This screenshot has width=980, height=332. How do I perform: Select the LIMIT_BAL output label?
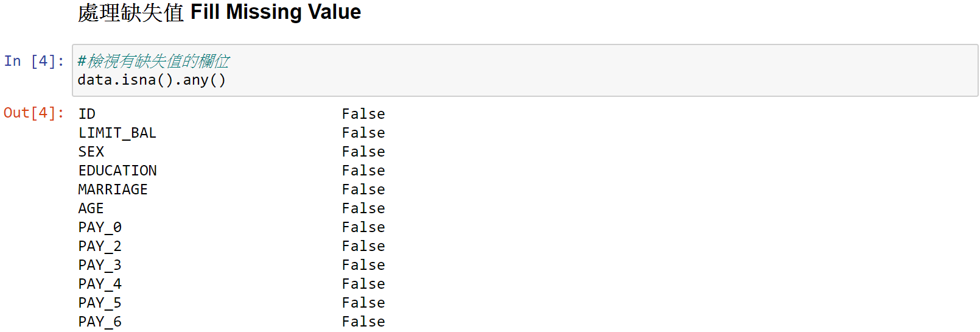pos(117,133)
